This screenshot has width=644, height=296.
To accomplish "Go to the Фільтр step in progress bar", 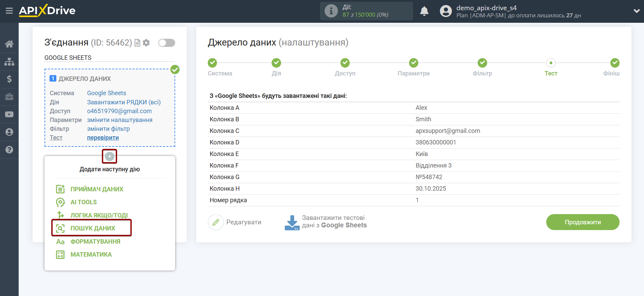I will coord(482,63).
